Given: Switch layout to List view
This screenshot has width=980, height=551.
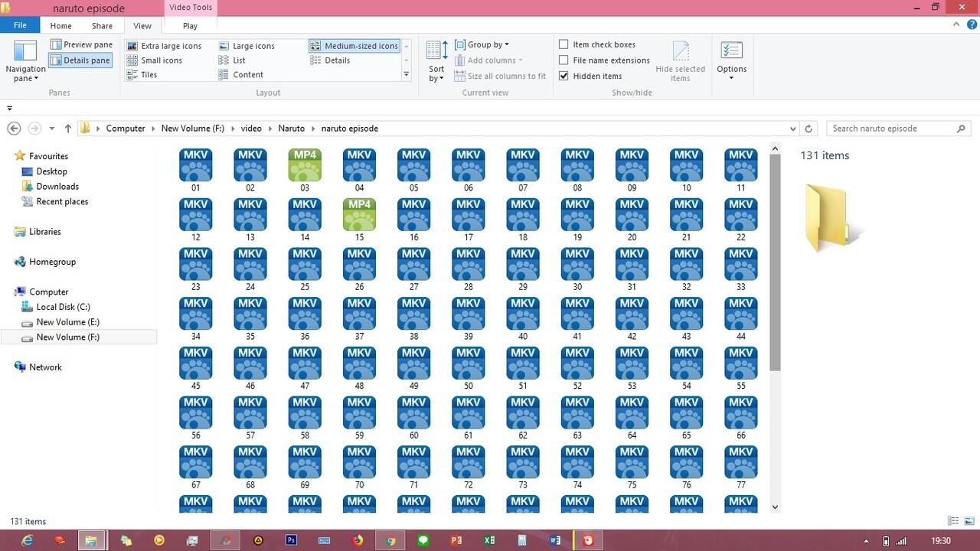Looking at the screenshot, I should (232, 60).
